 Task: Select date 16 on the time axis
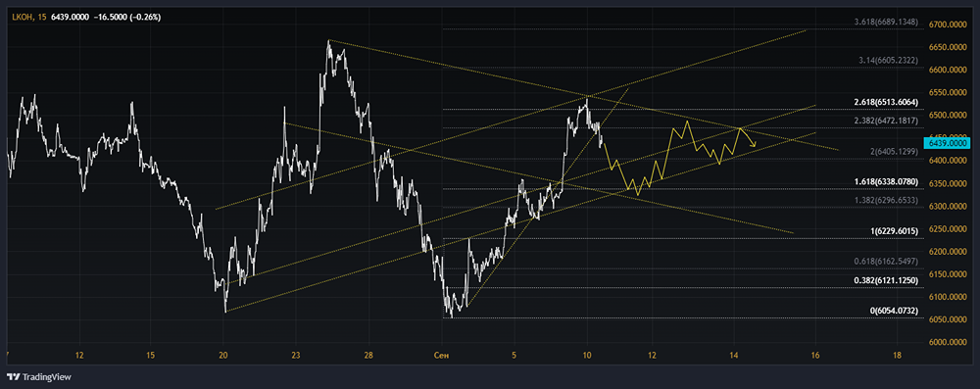[x=815, y=356]
